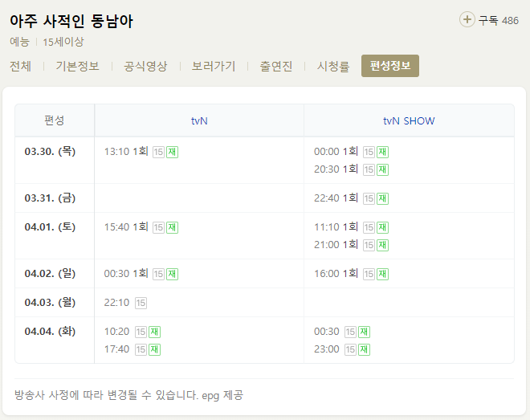The height and width of the screenshot is (420, 530).
Task: Click the plus subscribe icon
Action: (467, 19)
